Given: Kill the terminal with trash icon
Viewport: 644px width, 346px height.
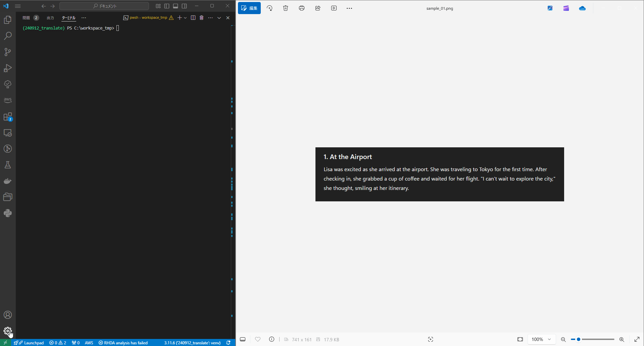Looking at the screenshot, I should (202, 18).
